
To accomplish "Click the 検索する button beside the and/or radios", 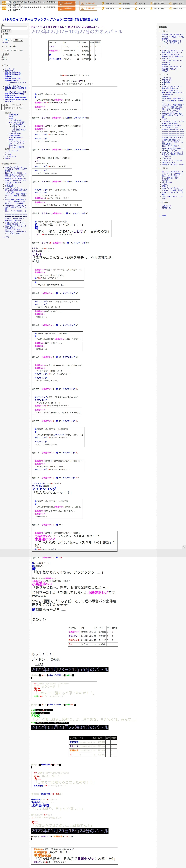I will click(18, 40).
